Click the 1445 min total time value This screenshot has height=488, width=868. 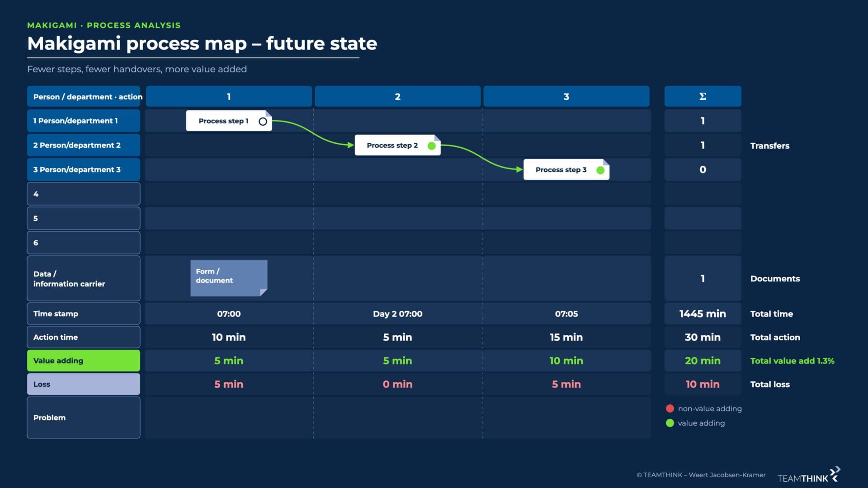[703, 314]
